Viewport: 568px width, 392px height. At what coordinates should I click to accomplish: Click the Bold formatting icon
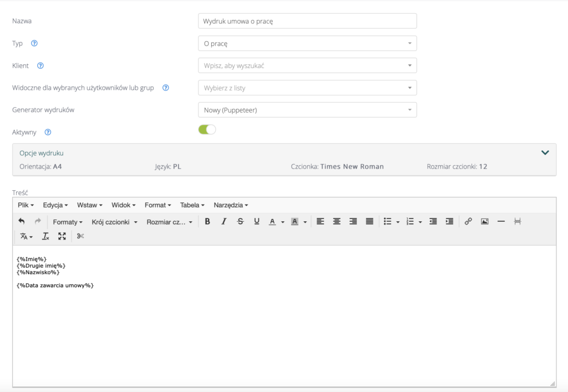207,221
